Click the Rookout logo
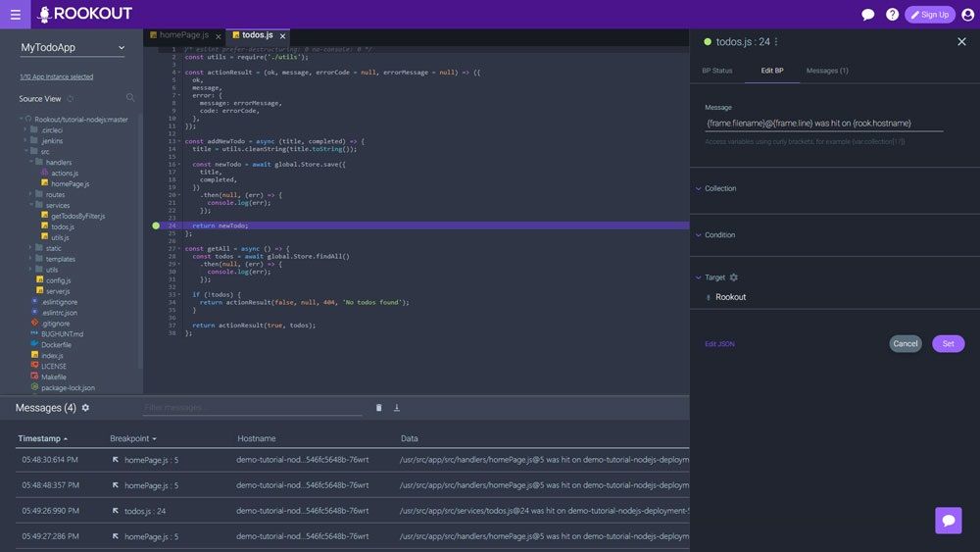Image resolution: width=980 pixels, height=552 pixels. tap(85, 14)
